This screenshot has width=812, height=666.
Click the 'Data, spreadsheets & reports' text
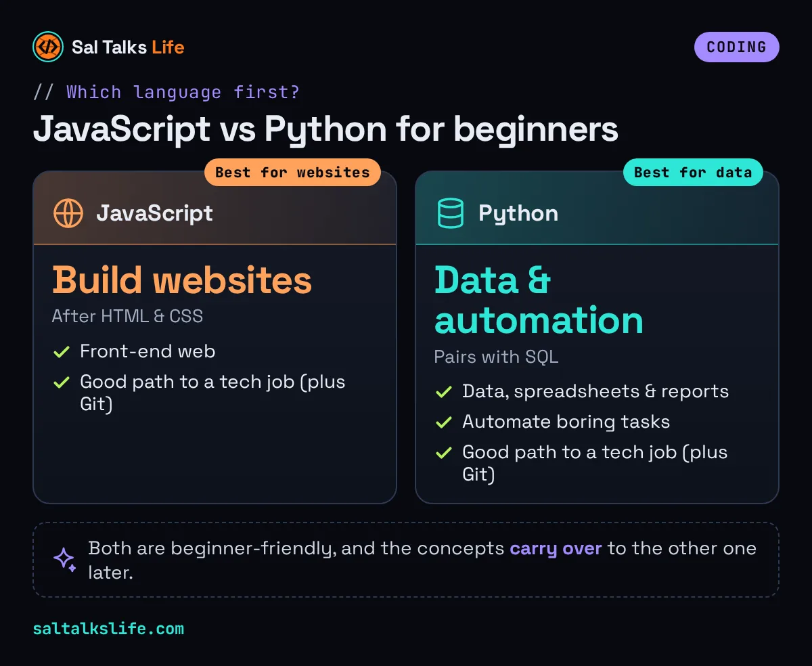[x=595, y=392]
